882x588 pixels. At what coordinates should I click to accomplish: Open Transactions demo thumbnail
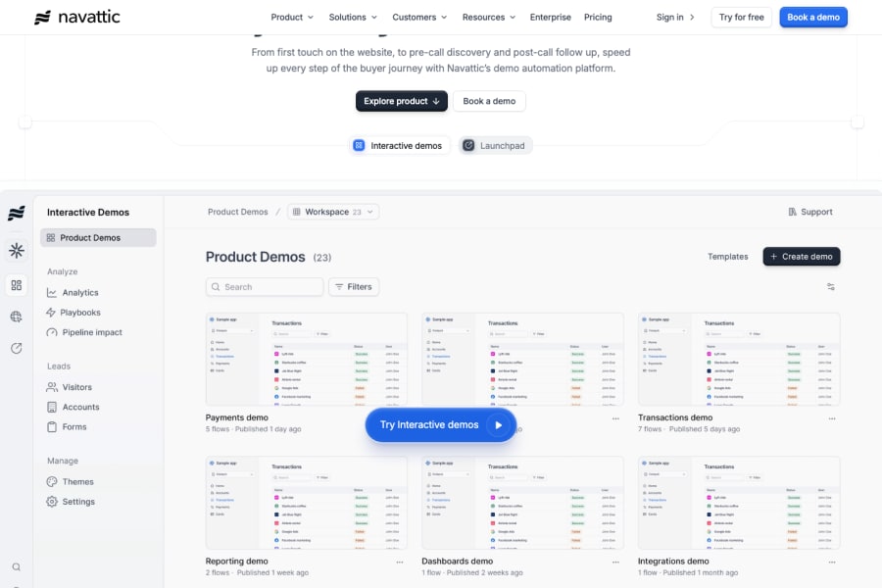pyautogui.click(x=739, y=359)
